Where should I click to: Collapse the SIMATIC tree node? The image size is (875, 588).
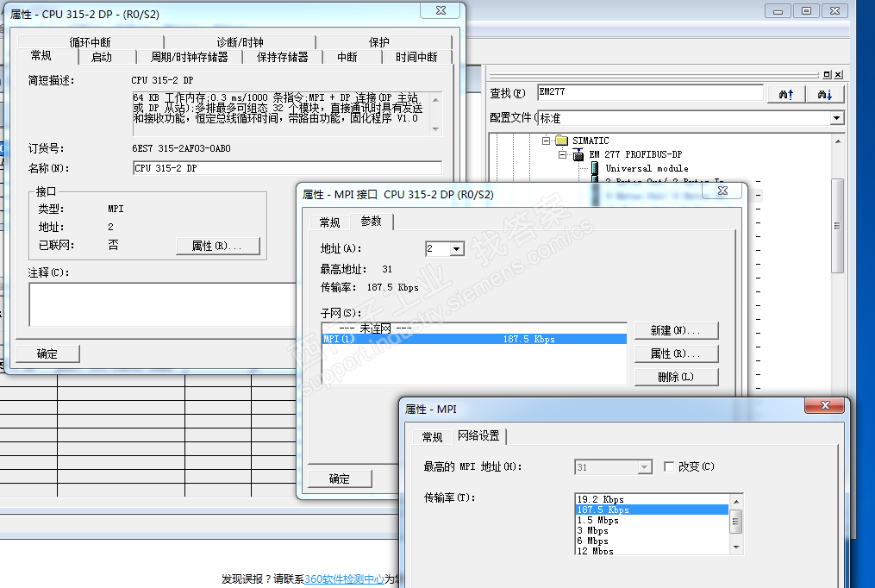(546, 141)
